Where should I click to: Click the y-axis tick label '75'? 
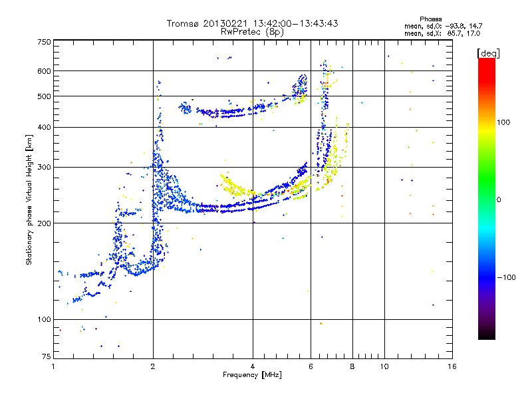(x=47, y=356)
